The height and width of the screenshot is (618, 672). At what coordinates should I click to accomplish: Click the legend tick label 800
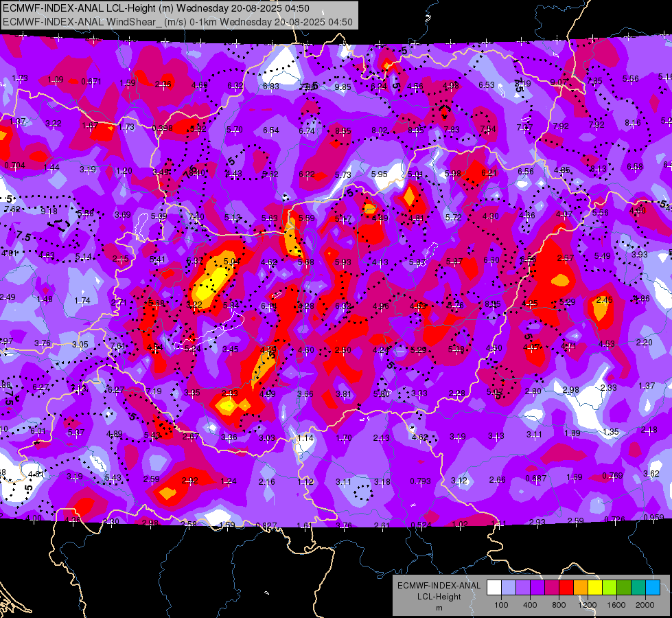[559, 605]
